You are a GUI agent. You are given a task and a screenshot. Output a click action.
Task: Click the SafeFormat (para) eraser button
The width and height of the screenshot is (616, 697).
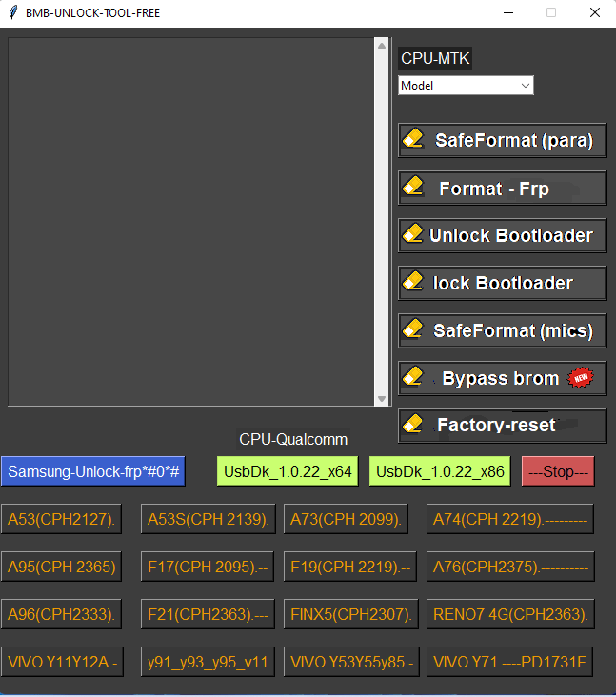pyautogui.click(x=502, y=140)
